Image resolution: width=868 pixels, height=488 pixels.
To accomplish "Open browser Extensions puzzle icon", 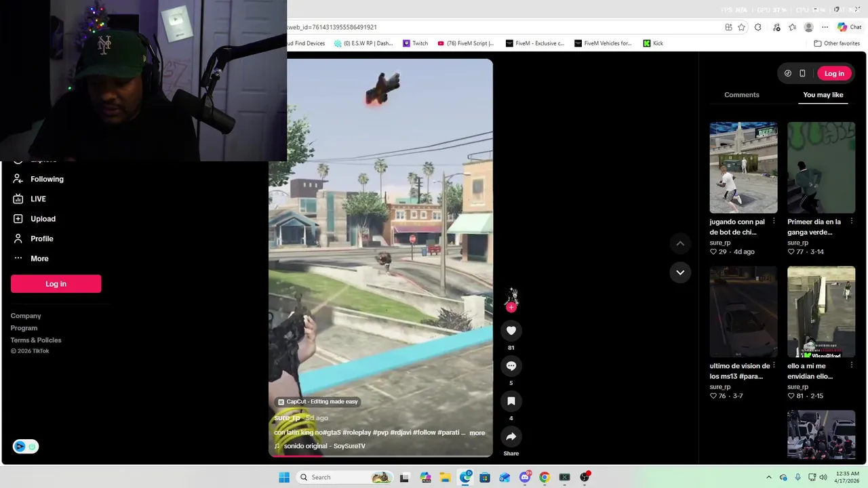I will tap(758, 27).
